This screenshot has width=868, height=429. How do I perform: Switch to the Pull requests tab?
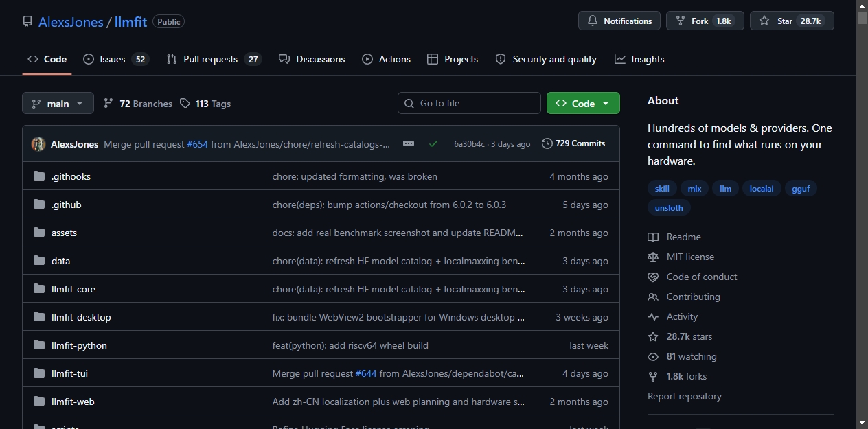point(214,59)
